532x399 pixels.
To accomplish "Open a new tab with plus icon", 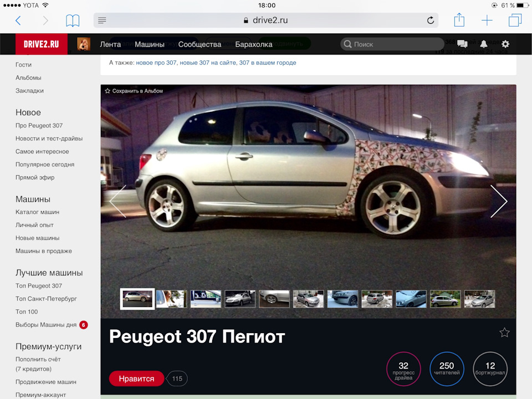I will pyautogui.click(x=487, y=21).
